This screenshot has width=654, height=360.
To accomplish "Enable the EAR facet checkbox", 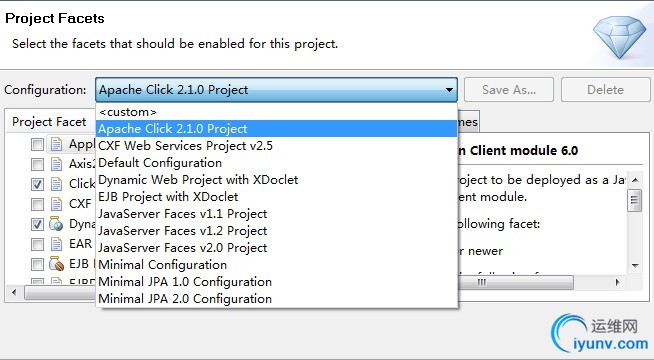I will (x=37, y=244).
